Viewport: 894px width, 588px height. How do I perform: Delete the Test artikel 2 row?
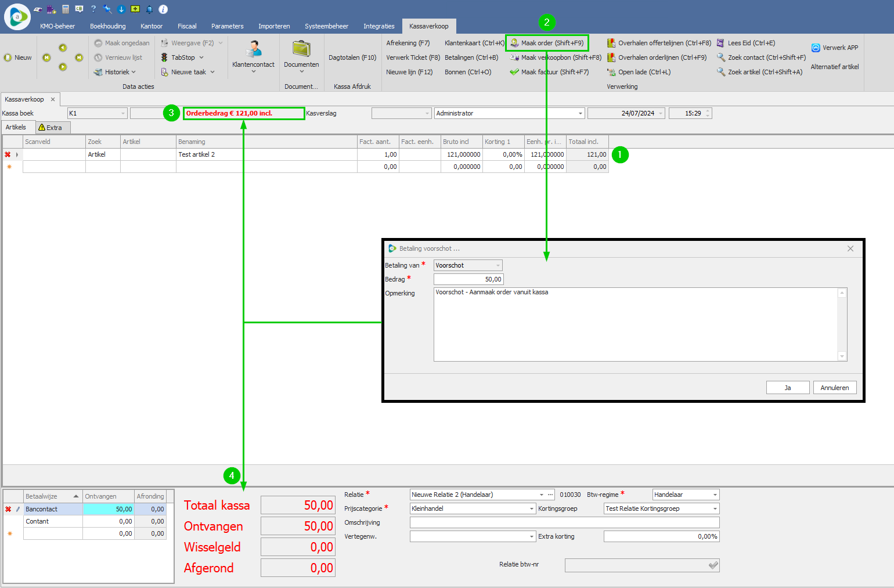pyautogui.click(x=8, y=154)
